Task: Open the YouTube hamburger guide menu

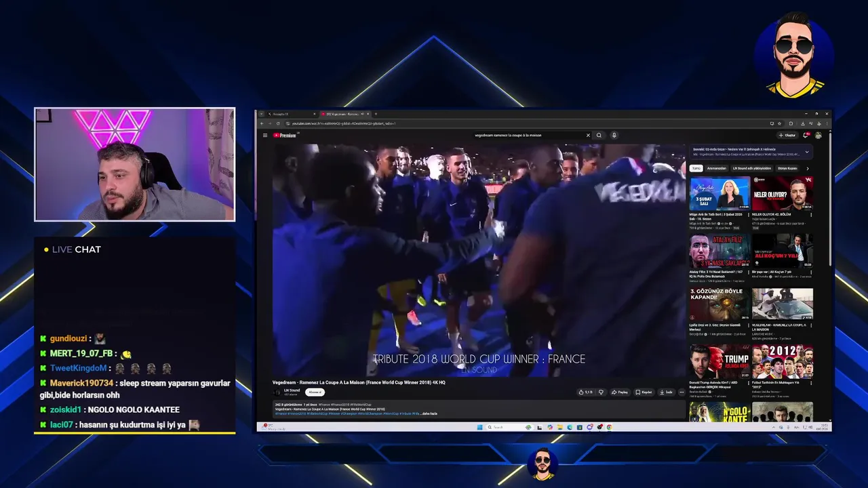Action: (x=265, y=135)
